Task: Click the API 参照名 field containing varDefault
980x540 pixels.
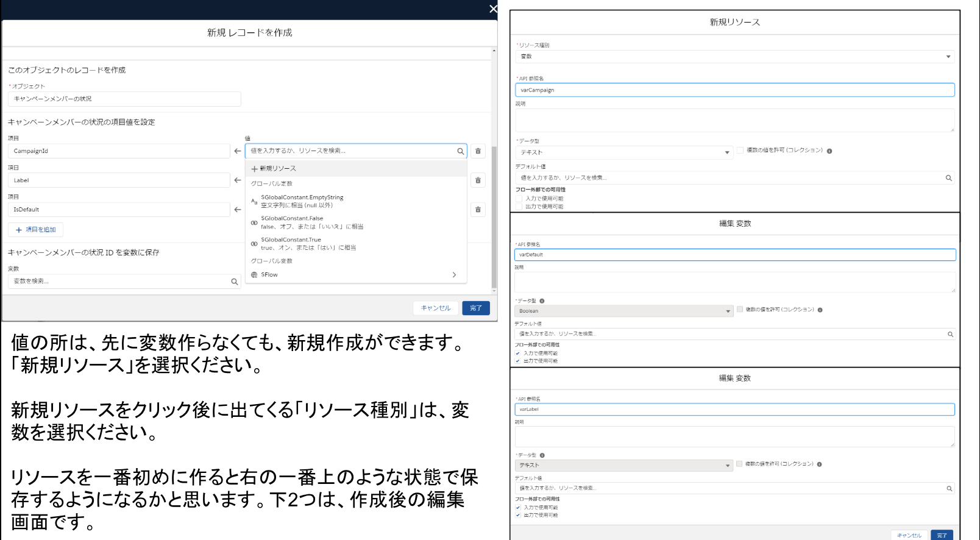Action: (734, 255)
